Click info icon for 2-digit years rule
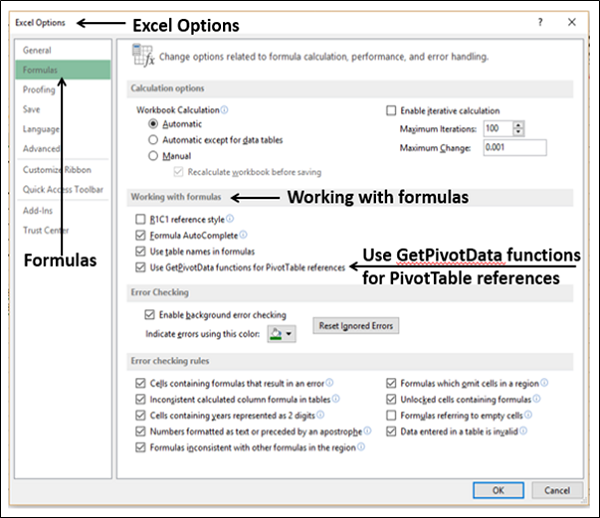This screenshot has height=518, width=600. (321, 415)
